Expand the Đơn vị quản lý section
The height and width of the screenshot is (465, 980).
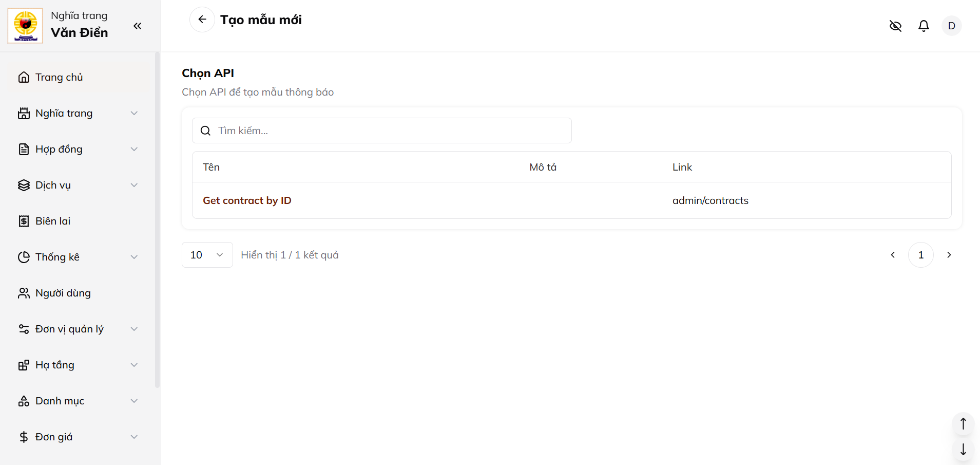pos(77,329)
